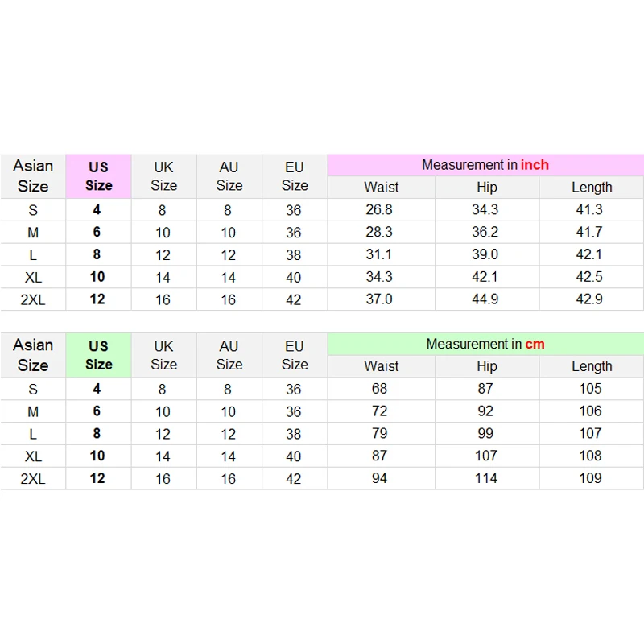Select the 'Measurement in cm' header
644x644 pixels.
point(485,345)
